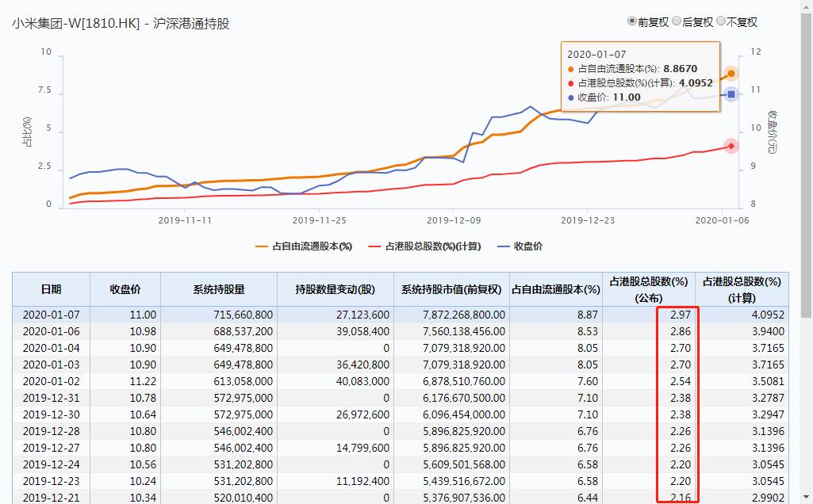
Task: Click the calculated percentage 4.0952
Action: 769,315
